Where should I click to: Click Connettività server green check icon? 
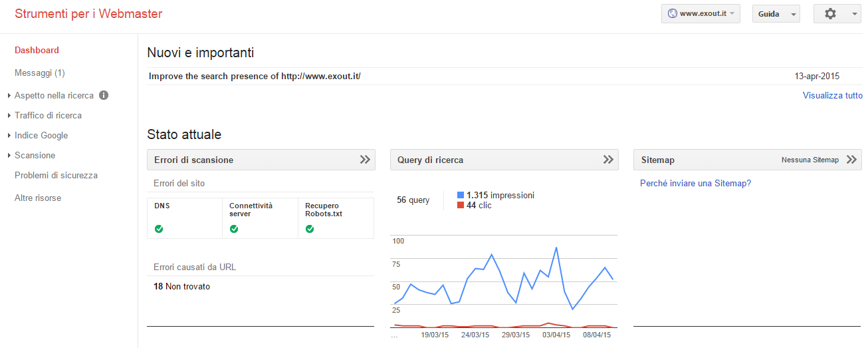tap(234, 229)
